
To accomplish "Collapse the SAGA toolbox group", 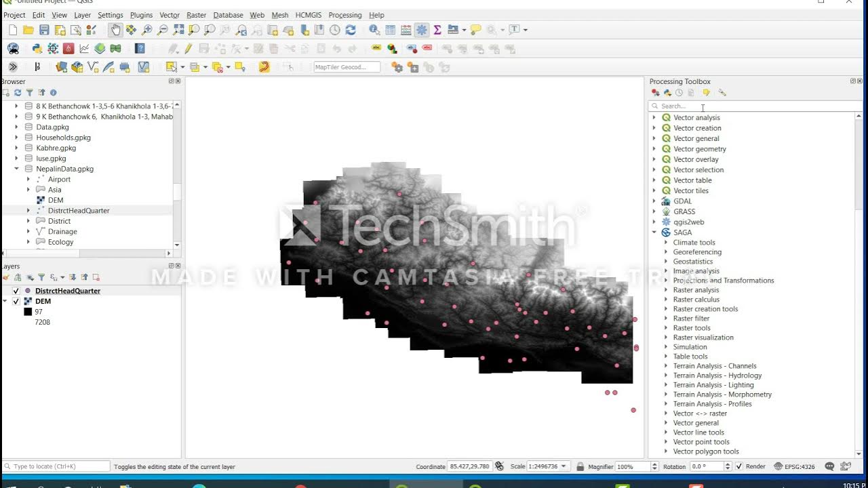I will (654, 232).
